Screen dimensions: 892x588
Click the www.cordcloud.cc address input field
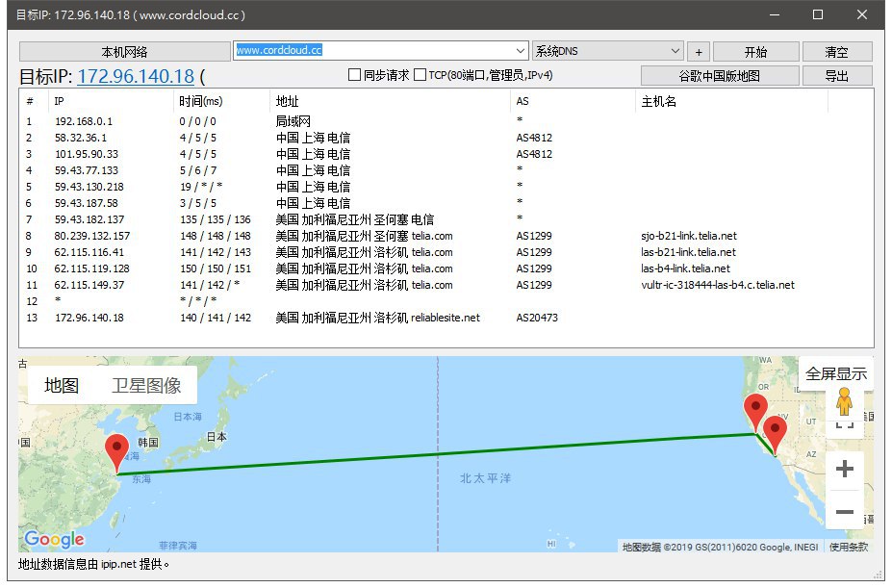pos(373,50)
